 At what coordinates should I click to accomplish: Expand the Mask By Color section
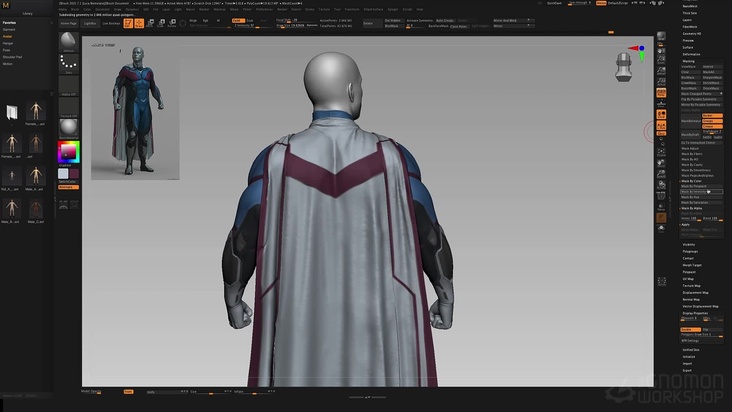(691, 181)
